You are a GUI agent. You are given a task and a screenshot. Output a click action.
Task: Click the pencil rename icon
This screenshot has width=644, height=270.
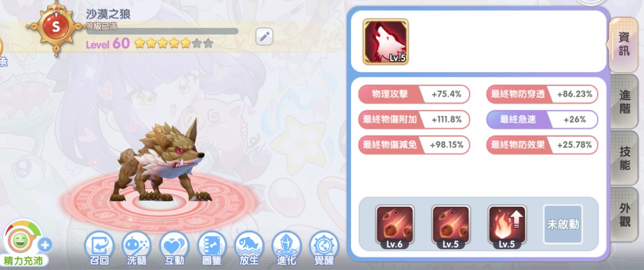[x=264, y=36]
